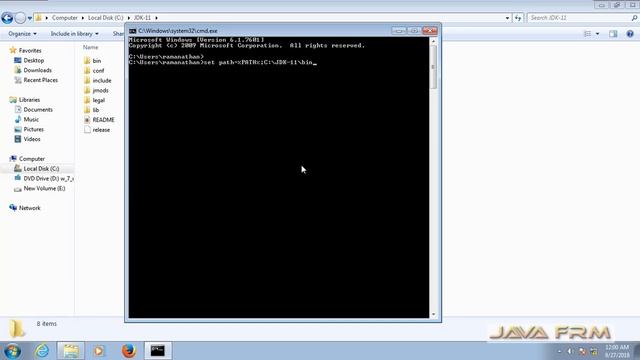Select Network in the navigation pane

[x=29, y=208]
